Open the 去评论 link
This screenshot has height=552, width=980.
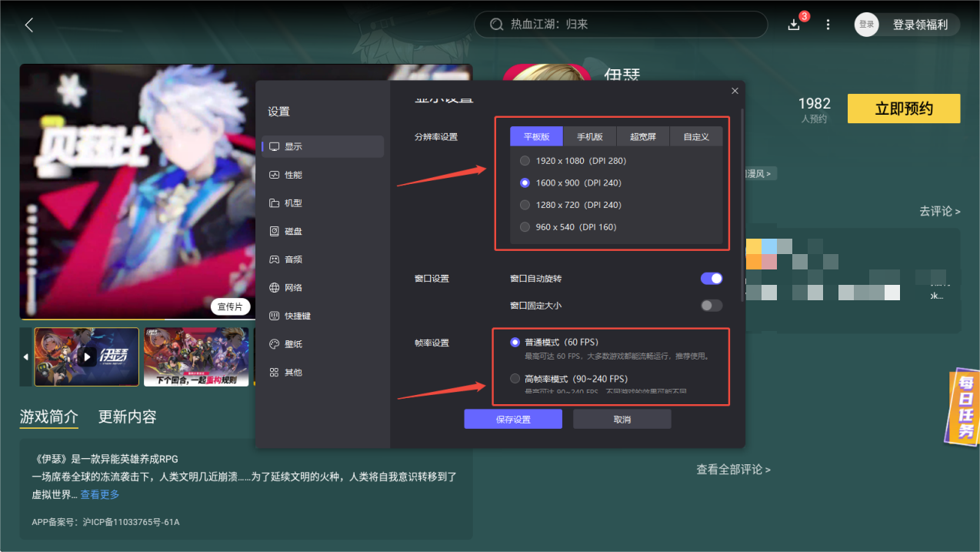coord(940,211)
